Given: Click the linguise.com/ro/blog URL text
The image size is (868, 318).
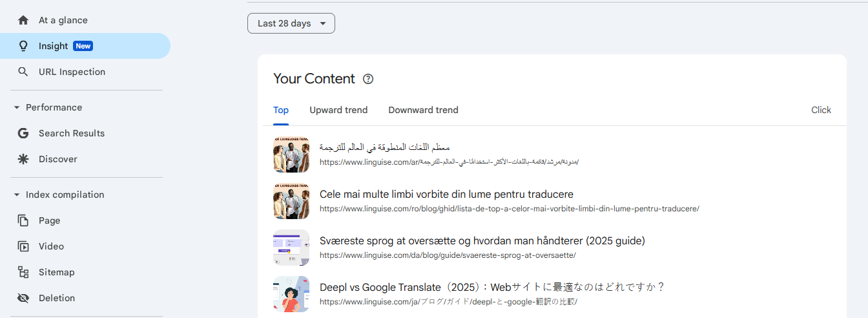Looking at the screenshot, I should click(510, 208).
